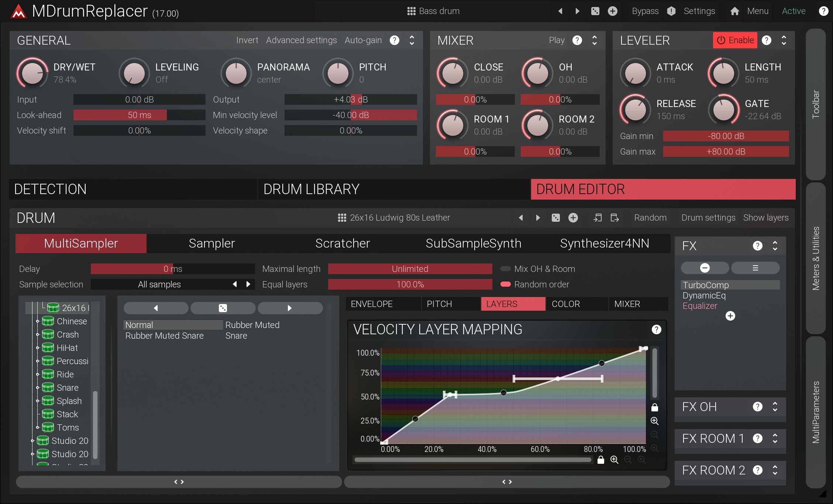Open the drum preset grid for 26x16 Ludwig

click(x=342, y=218)
